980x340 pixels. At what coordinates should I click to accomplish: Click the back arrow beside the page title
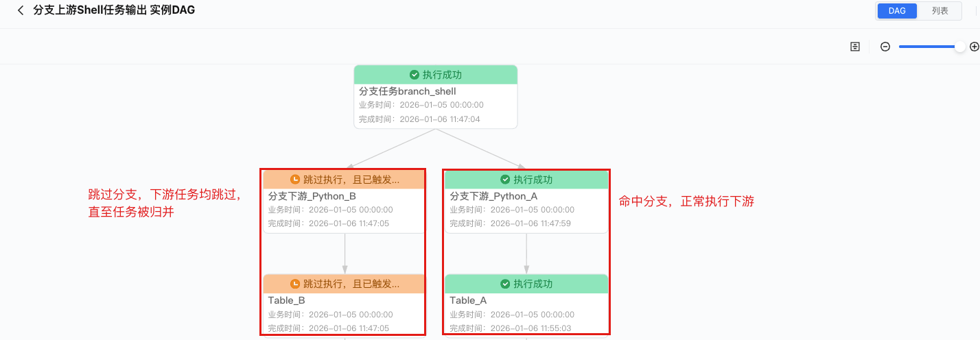(x=21, y=10)
